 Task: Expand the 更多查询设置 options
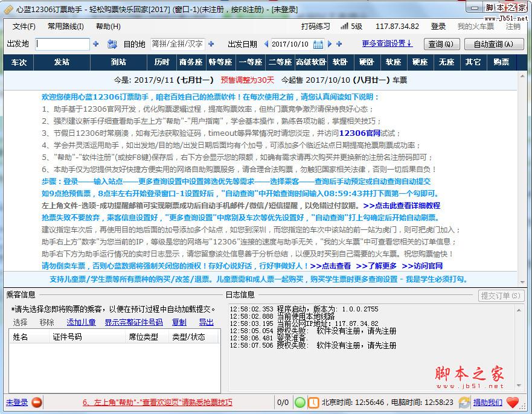coord(387,43)
